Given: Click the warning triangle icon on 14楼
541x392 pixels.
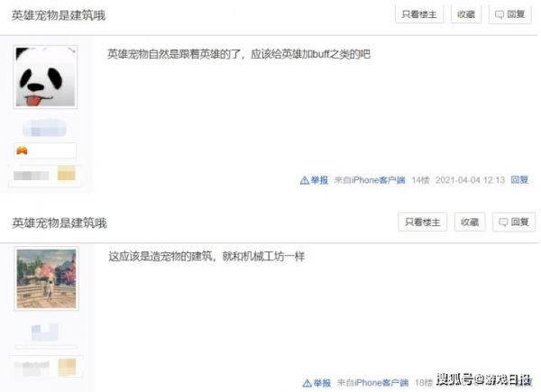Looking at the screenshot, I should pyautogui.click(x=305, y=180).
